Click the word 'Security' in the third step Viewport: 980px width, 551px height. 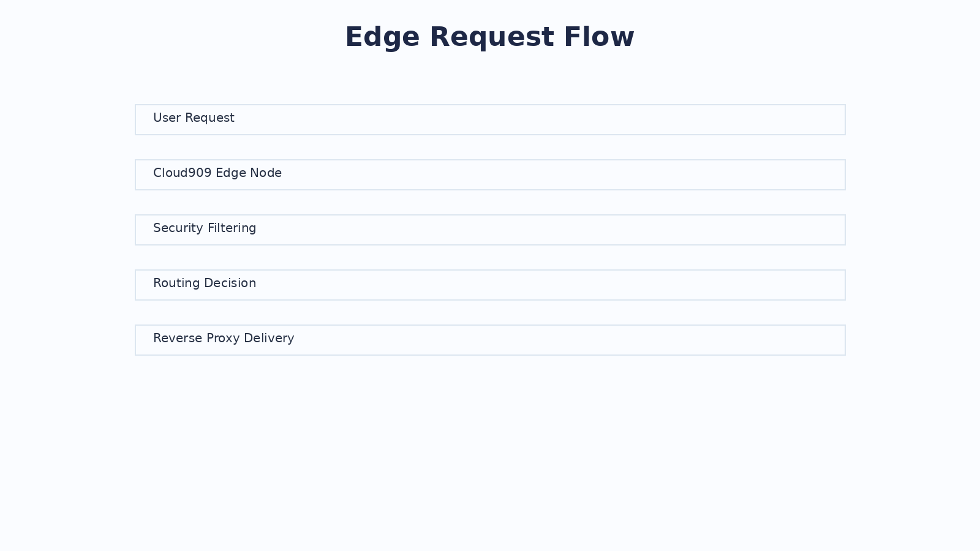pos(178,228)
